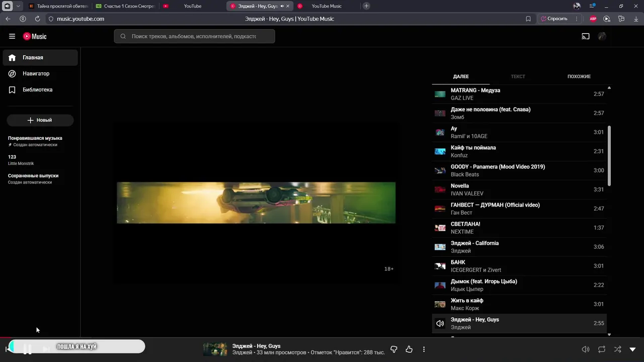Image resolution: width=644 pixels, height=362 pixels.
Task: Switch to Тайна проклятой обители browser tab
Action: click(x=58, y=6)
